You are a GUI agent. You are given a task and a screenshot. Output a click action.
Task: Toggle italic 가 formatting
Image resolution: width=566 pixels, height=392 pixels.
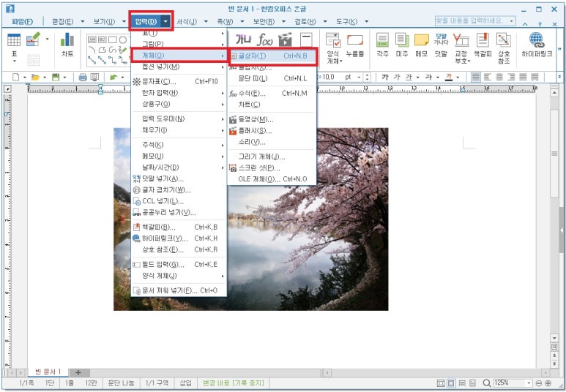pos(397,78)
